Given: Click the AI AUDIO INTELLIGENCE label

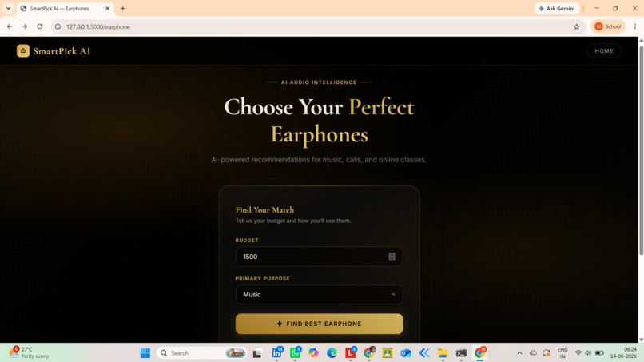Looking at the screenshot, I should point(319,82).
